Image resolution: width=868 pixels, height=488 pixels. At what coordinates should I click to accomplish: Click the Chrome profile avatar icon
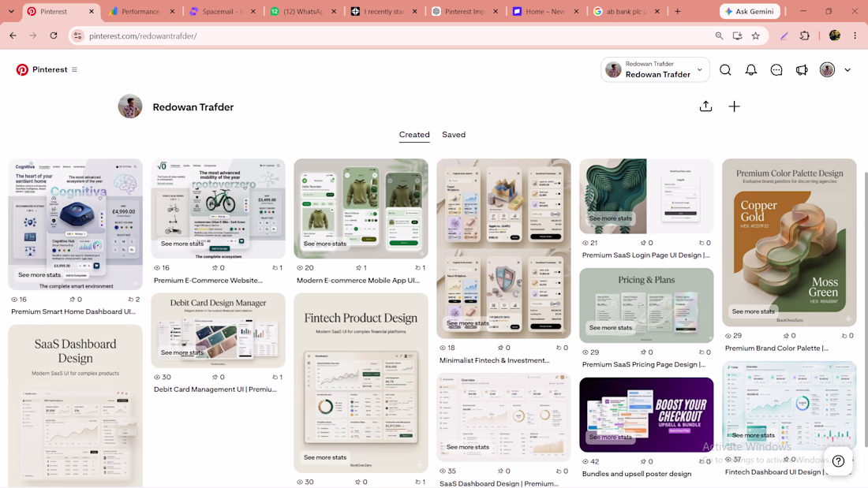835,35
